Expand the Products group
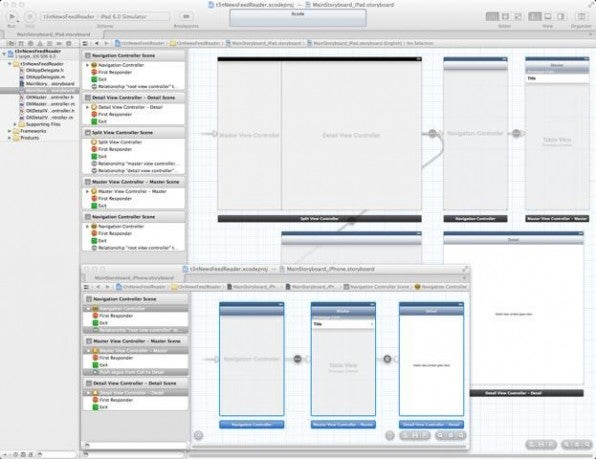Screen dimensions: 596x459 [10, 138]
